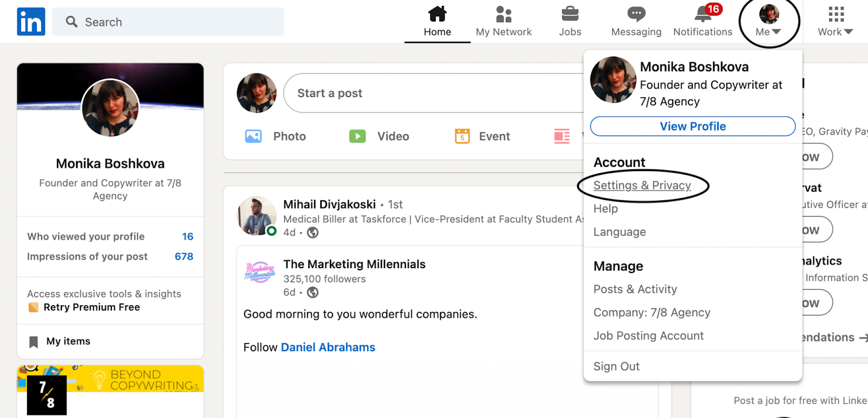Select Language in the Account menu

tap(620, 232)
